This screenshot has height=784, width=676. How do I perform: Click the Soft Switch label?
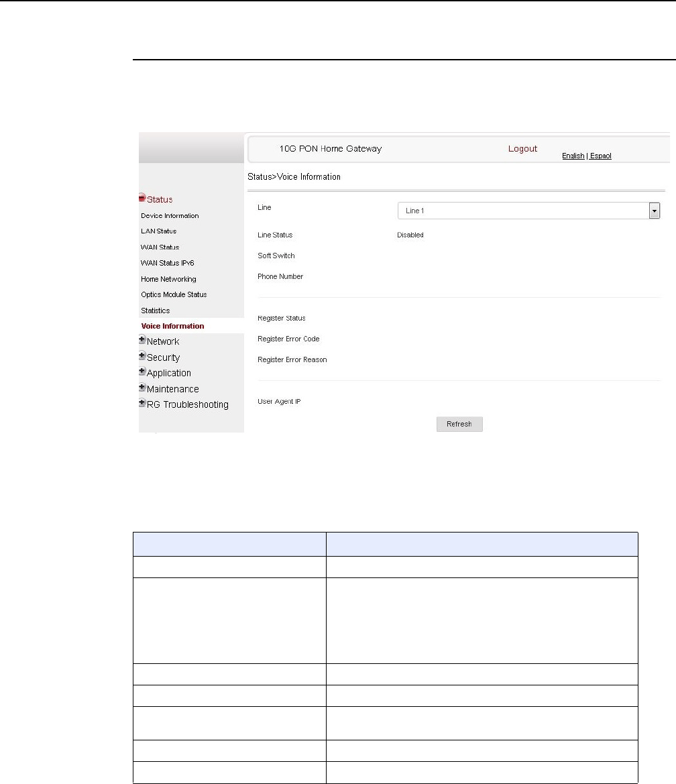276,256
